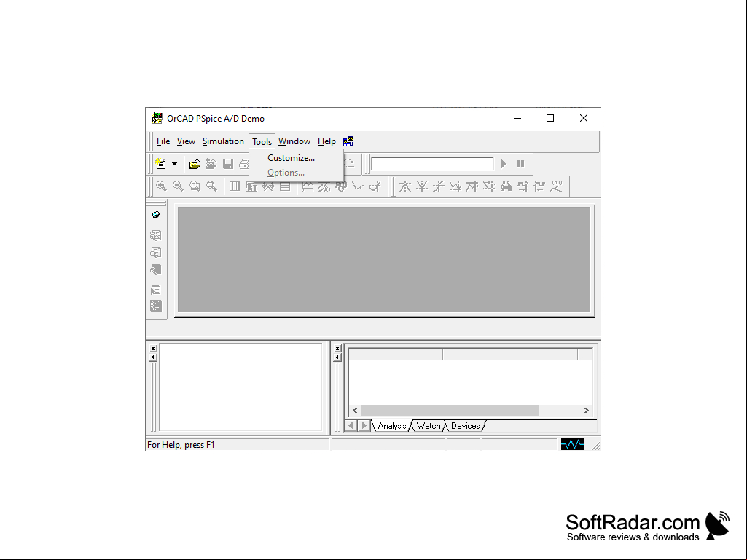Click the horizontal scrollbar right arrow
Viewport: 747px width, 560px height.
587,411
